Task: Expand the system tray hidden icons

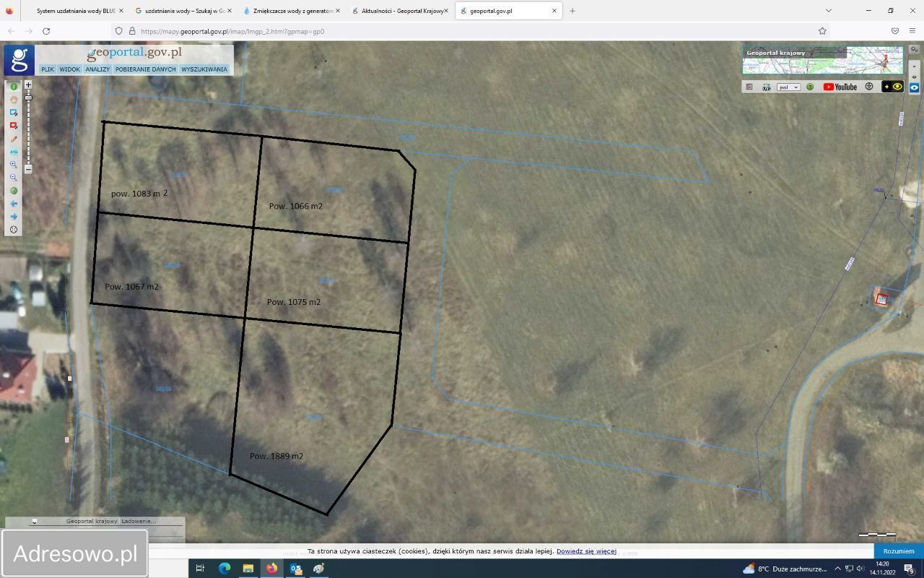Action: [838, 569]
